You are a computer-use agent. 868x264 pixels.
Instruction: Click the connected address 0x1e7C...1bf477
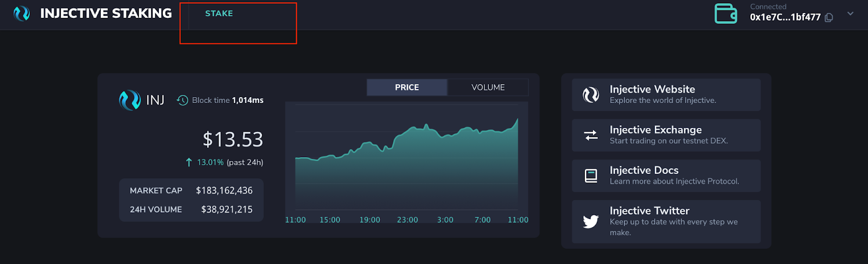tap(785, 17)
